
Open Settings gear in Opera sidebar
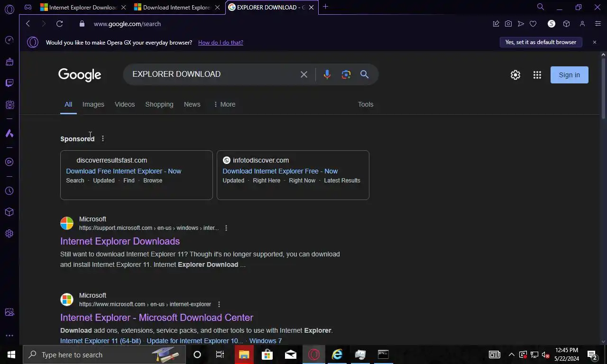coord(9,233)
